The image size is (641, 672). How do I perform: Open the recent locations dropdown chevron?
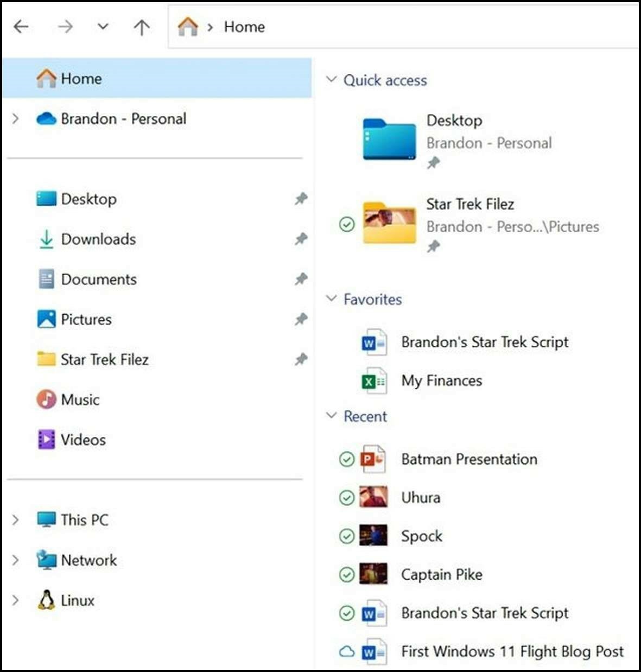pyautogui.click(x=103, y=27)
